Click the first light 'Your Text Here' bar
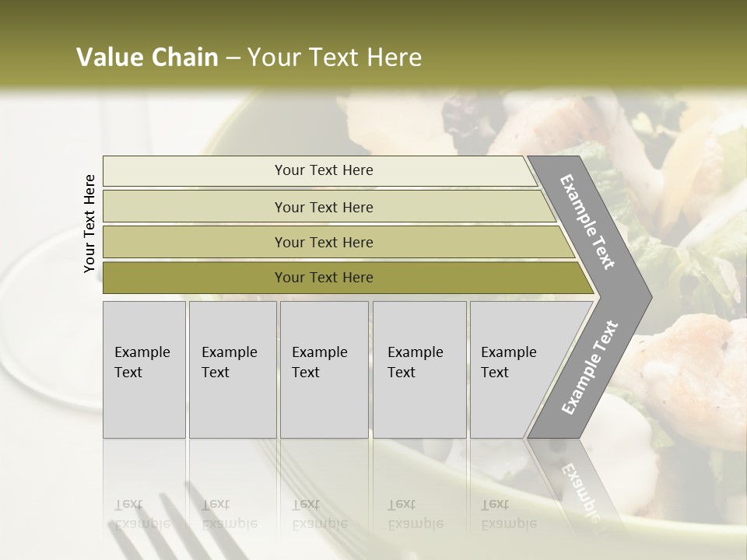 [320, 170]
